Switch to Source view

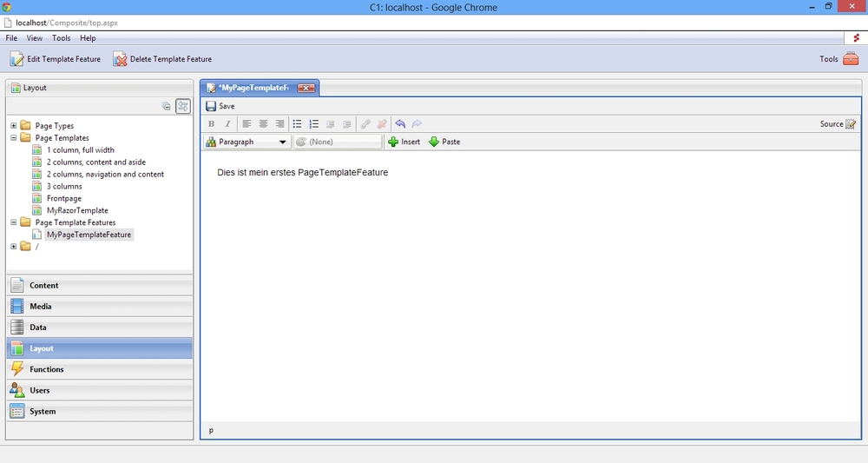(838, 124)
